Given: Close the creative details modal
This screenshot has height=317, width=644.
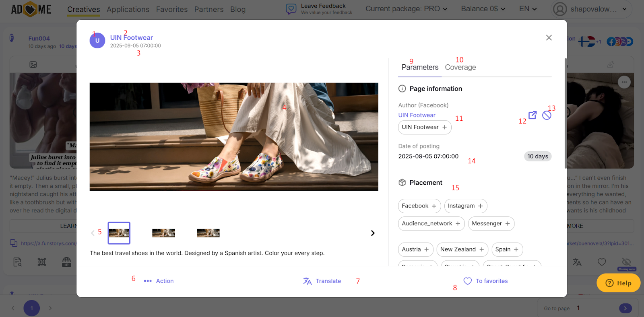Looking at the screenshot, I should click(549, 37).
